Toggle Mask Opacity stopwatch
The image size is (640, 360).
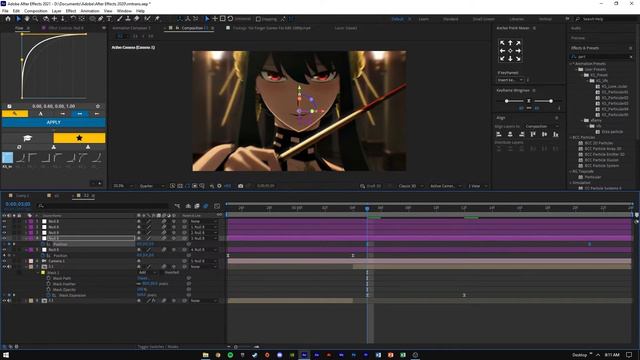click(49, 289)
